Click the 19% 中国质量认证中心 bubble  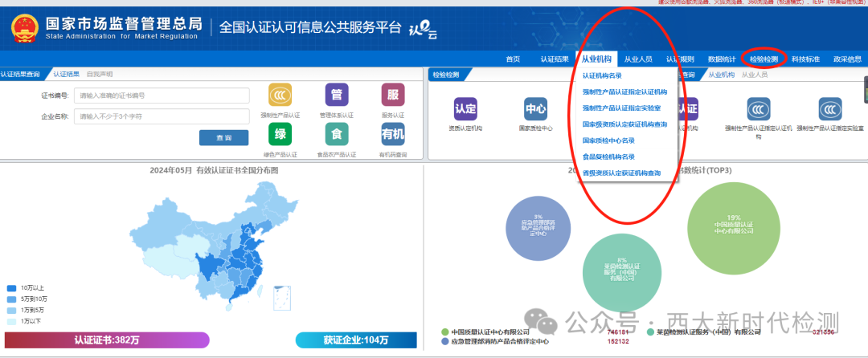click(x=734, y=229)
